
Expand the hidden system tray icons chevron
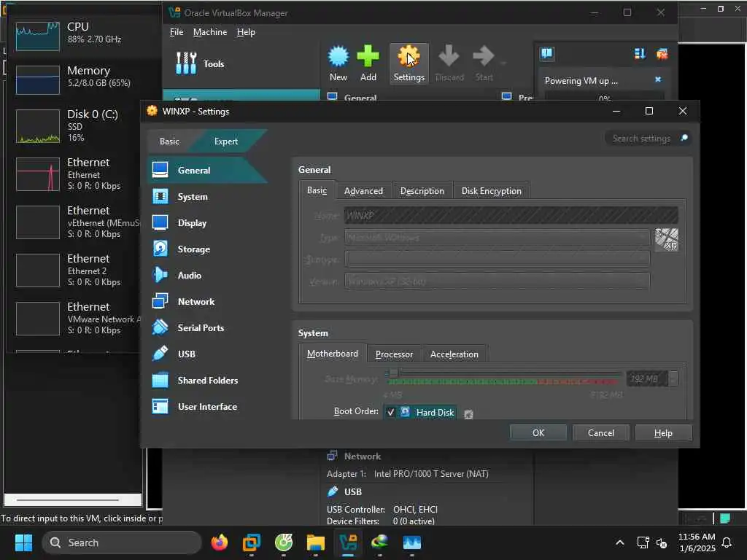620,542
